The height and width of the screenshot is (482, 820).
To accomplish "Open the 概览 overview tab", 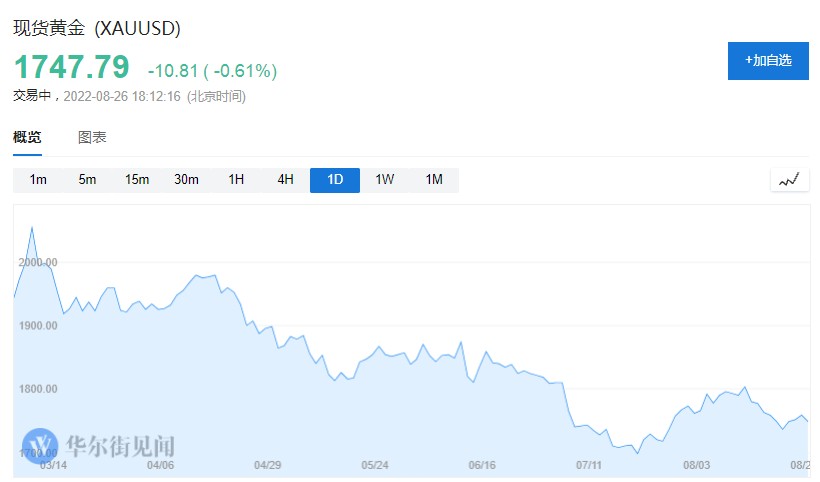I will 28,138.
